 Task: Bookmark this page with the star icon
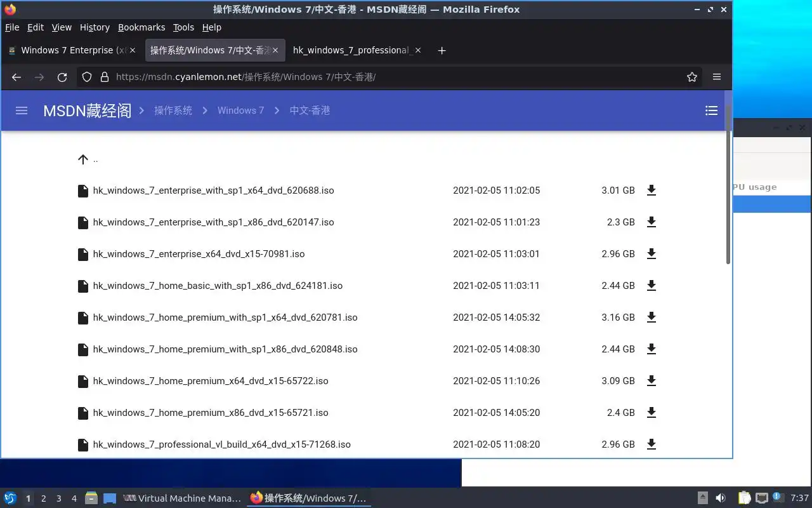pyautogui.click(x=692, y=77)
